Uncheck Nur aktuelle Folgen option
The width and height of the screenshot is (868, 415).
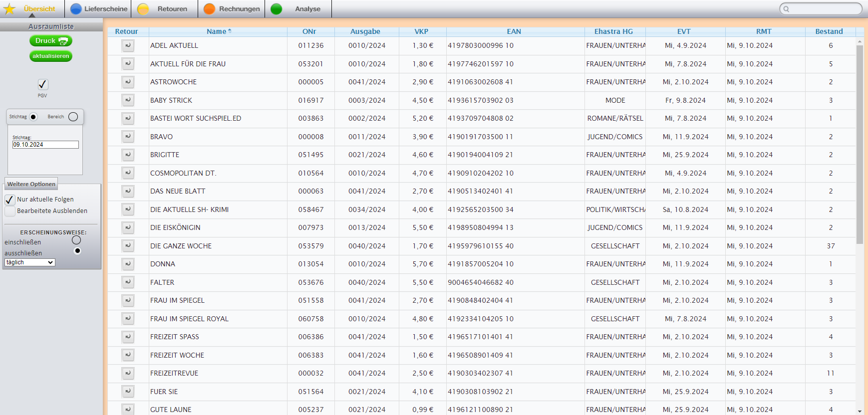click(10, 200)
